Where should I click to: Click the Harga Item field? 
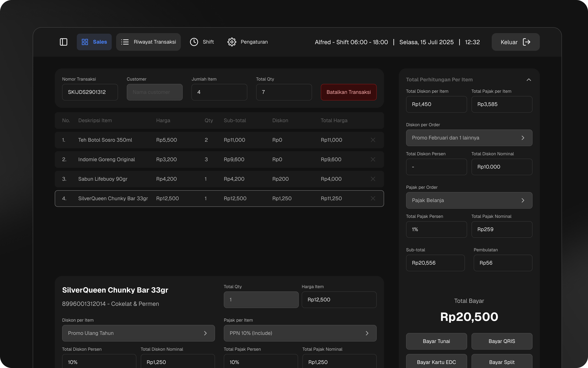point(339,300)
